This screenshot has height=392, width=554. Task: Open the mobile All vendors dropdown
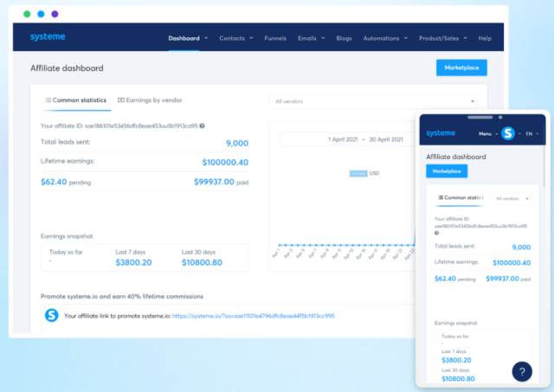(511, 198)
